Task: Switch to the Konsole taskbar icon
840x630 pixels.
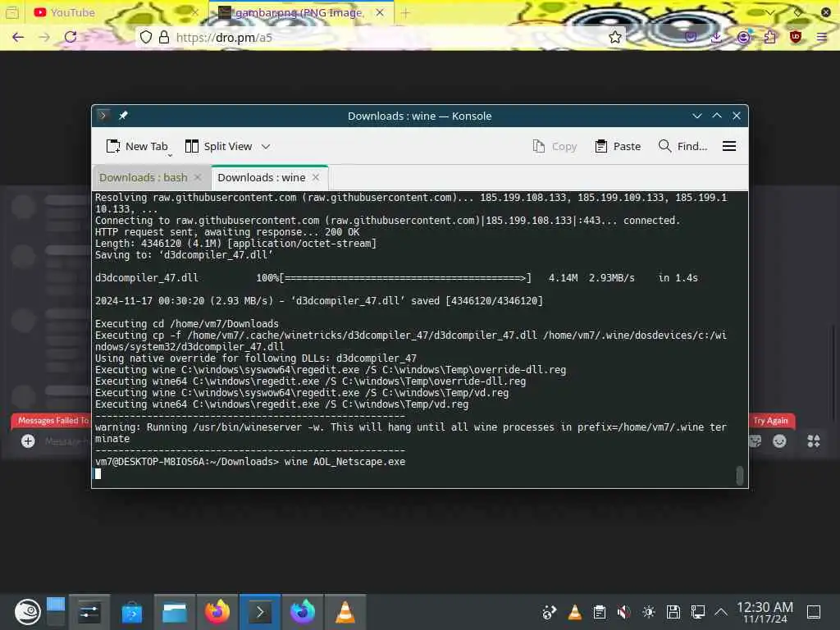Action: (x=260, y=612)
